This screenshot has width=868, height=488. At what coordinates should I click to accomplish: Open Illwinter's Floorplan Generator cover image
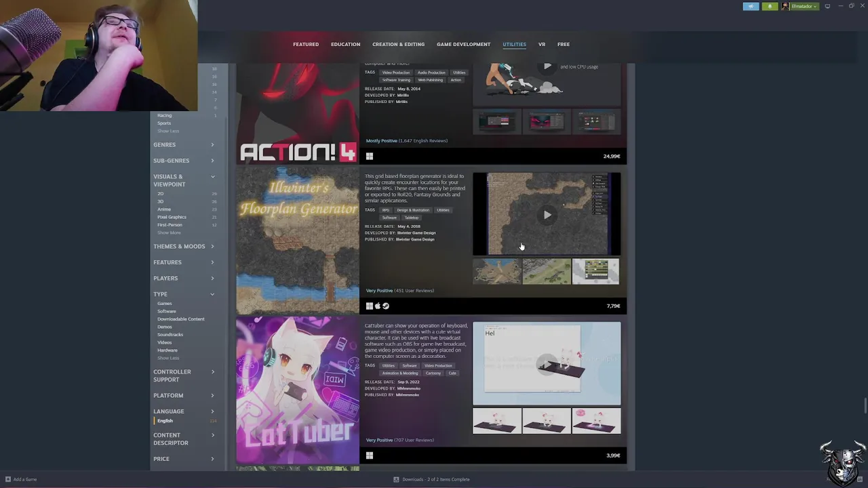[298, 241]
